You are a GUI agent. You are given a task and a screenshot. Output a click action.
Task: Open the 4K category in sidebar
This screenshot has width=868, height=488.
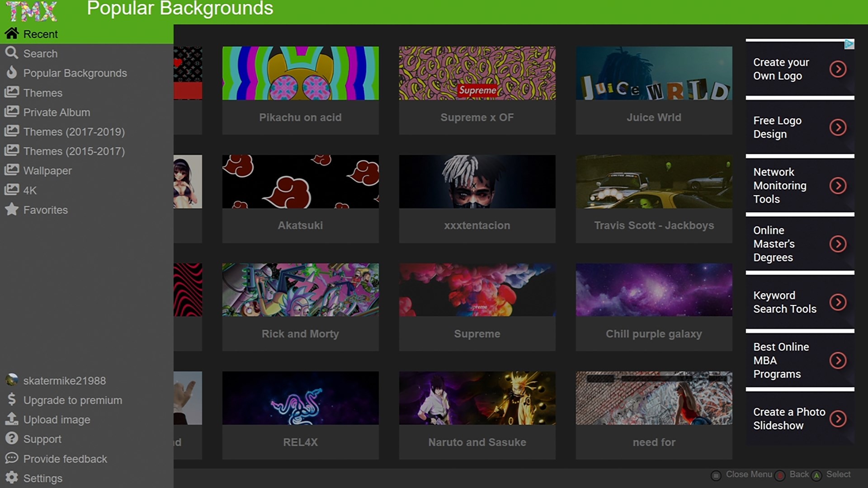tap(30, 190)
